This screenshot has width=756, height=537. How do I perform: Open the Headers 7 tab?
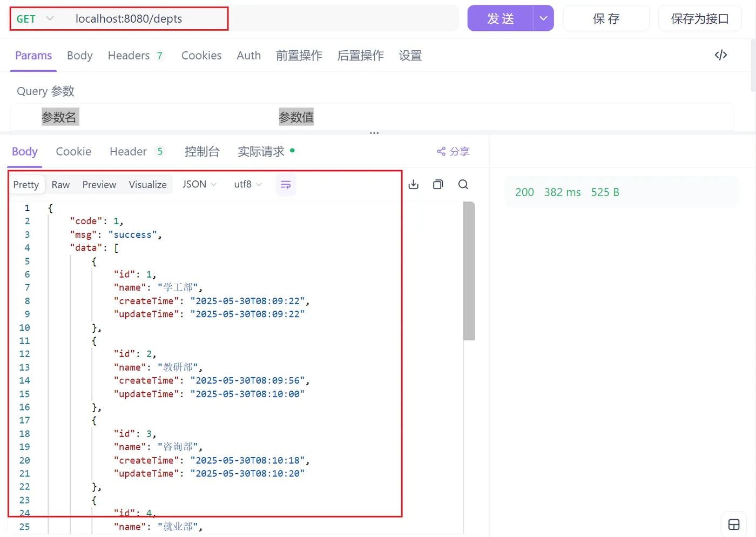tap(136, 56)
